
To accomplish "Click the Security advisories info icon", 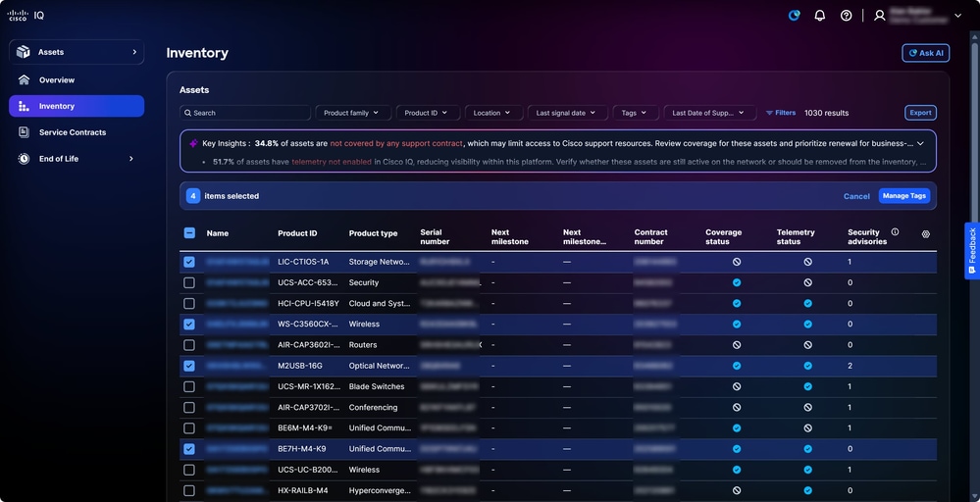I will (x=895, y=231).
